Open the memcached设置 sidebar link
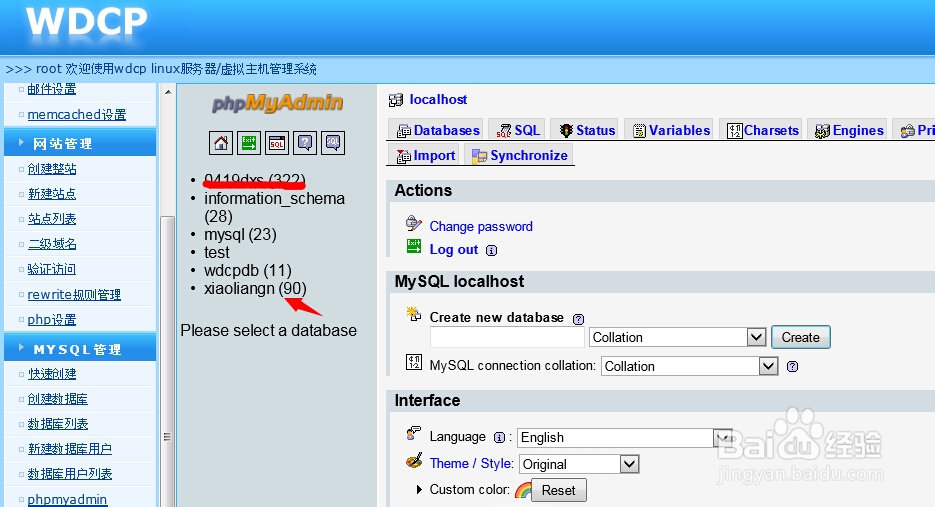The width and height of the screenshot is (935, 507). (x=77, y=115)
